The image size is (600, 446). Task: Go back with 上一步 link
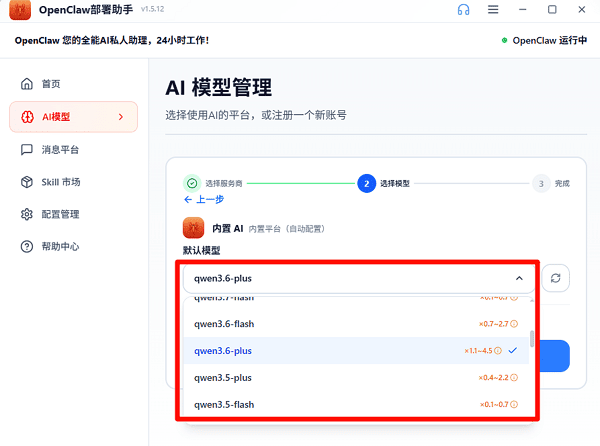tap(204, 199)
